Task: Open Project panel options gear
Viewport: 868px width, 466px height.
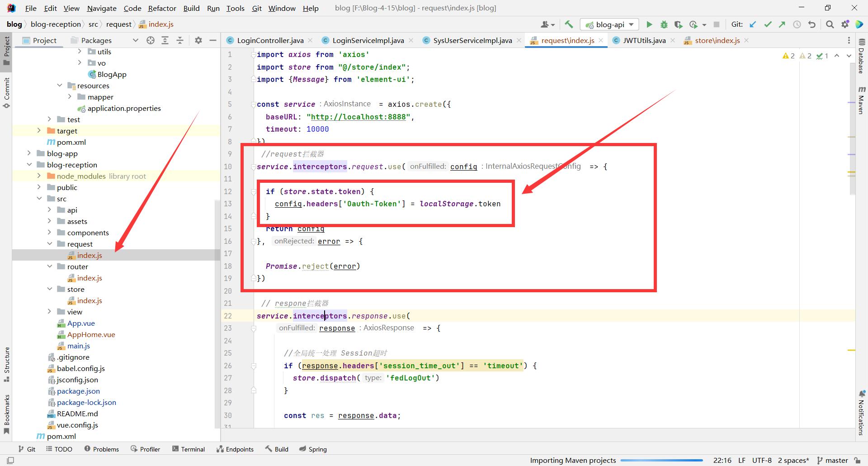Action: coord(198,40)
